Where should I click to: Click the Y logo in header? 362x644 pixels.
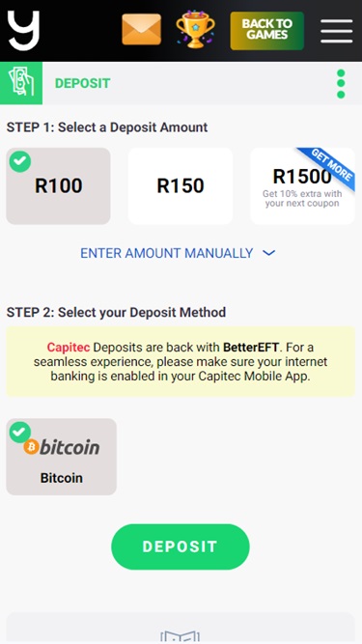point(23,30)
